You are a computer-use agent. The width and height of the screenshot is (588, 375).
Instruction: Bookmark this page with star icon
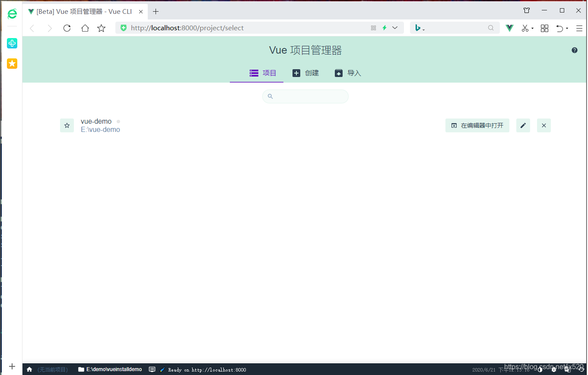[102, 28]
